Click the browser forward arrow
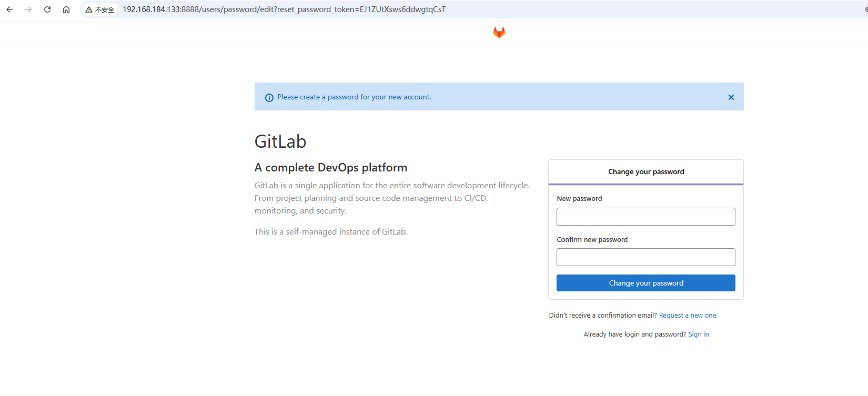 click(x=28, y=9)
